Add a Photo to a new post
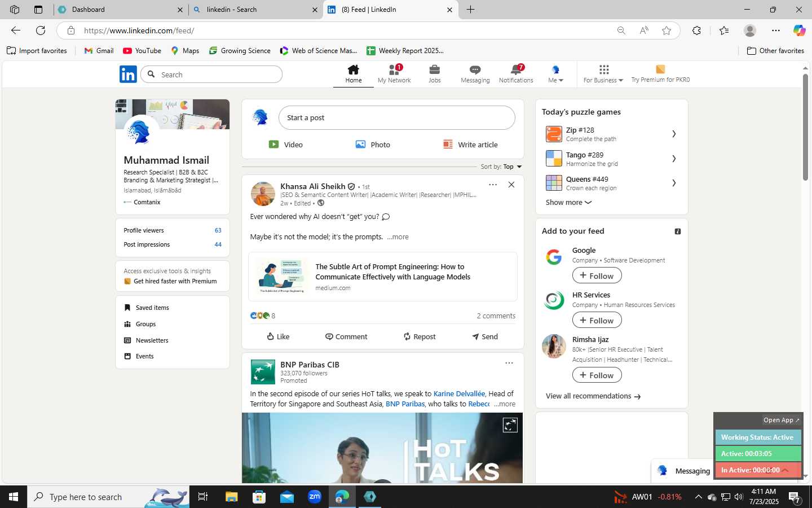Screen dimensions: 812x508 point(373,144)
